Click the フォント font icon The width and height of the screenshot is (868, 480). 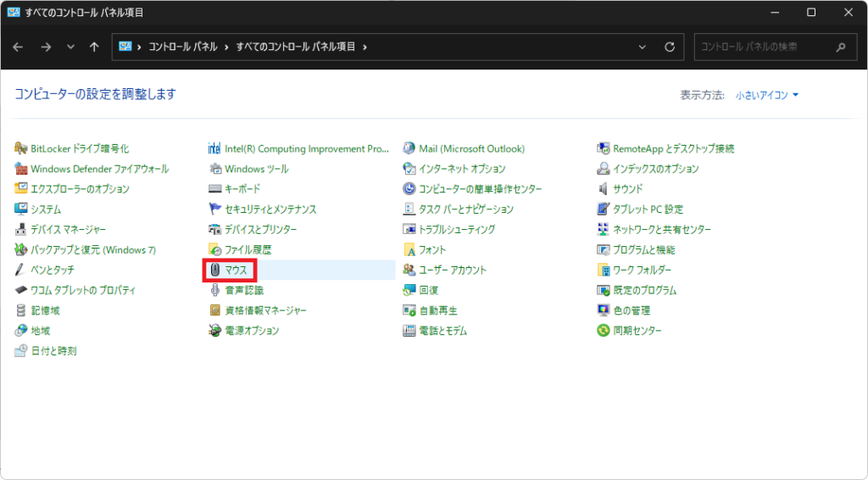(409, 250)
